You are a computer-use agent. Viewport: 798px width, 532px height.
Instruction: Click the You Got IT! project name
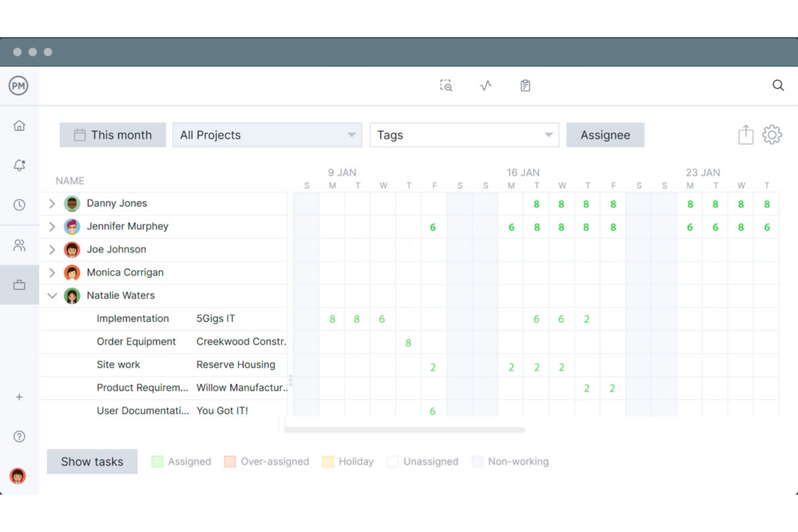pyautogui.click(x=222, y=411)
